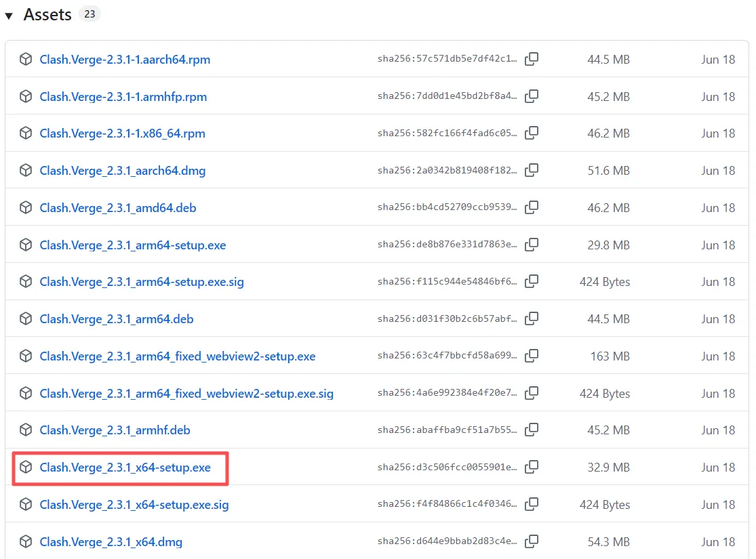Click the Assets count badge 23
The image size is (756, 559).
coord(89,14)
